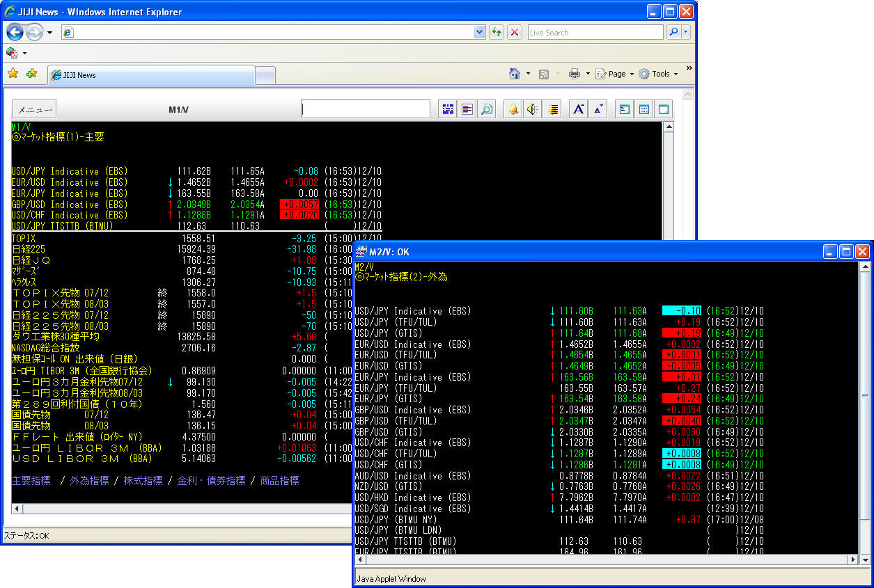Open the 金利・債券指標 link
The image size is (874, 588).
pos(211,481)
